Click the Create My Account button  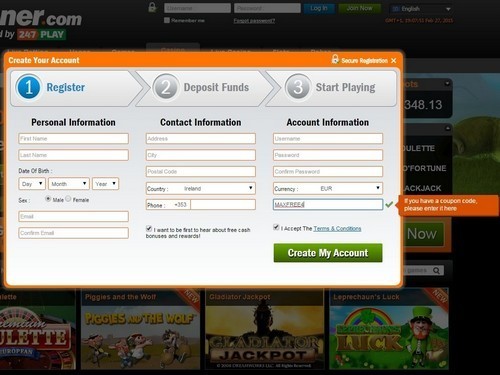[x=328, y=253]
